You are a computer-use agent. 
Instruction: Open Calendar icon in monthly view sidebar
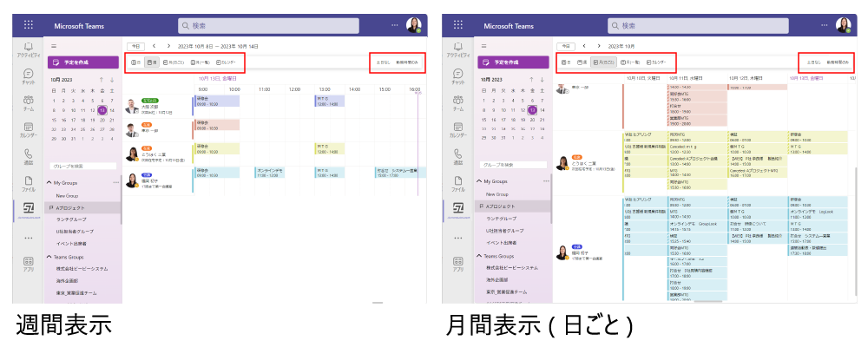[x=456, y=130]
